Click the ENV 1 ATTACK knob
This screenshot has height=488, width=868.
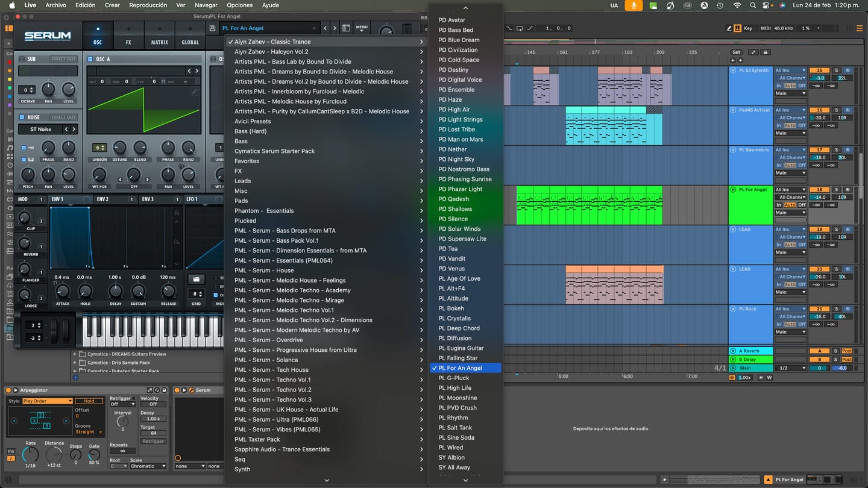(62, 291)
